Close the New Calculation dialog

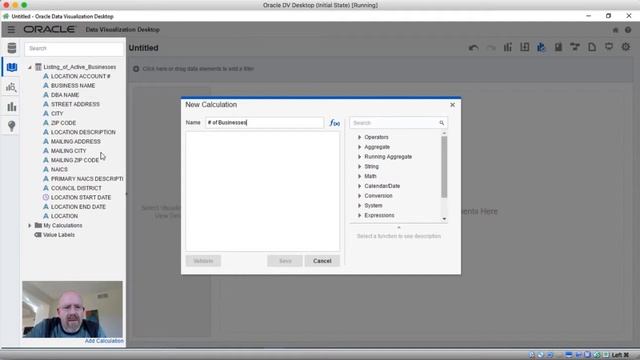point(452,105)
